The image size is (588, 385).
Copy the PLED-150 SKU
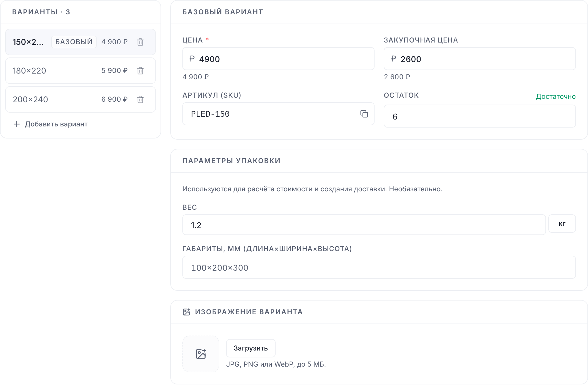(x=364, y=114)
